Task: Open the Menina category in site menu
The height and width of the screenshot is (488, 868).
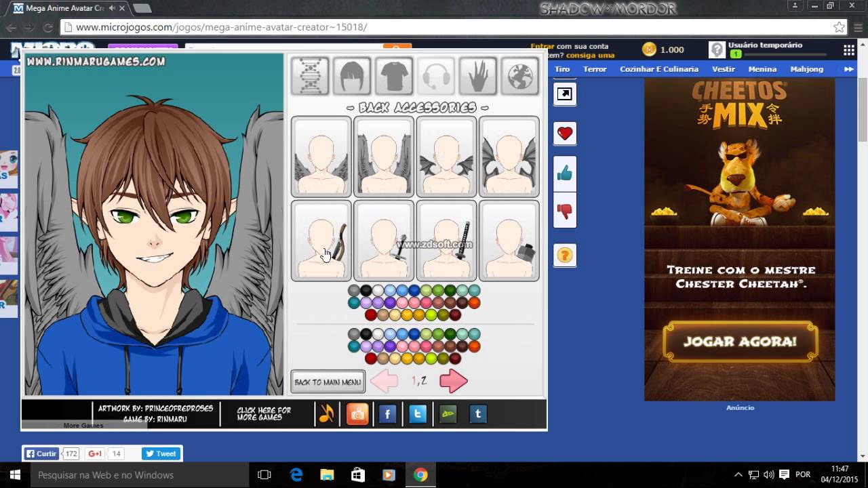Action: (x=762, y=69)
